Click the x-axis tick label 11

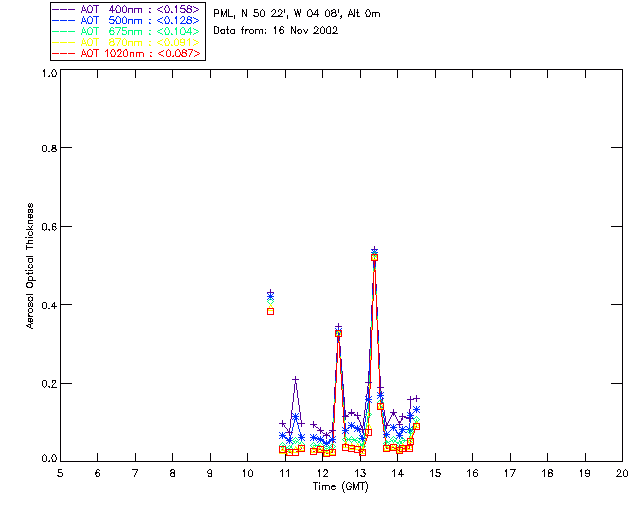click(285, 473)
